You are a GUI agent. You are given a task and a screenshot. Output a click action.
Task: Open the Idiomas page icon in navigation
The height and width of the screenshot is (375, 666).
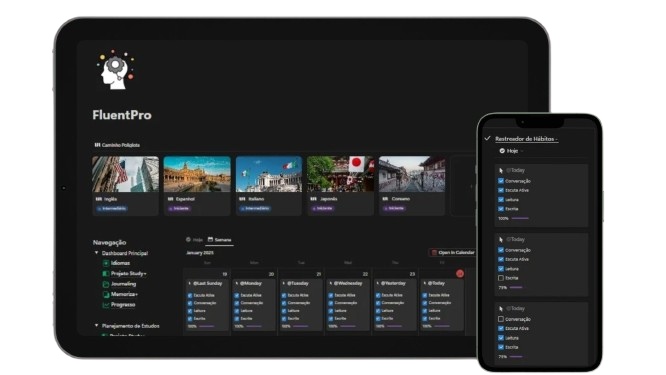106,263
